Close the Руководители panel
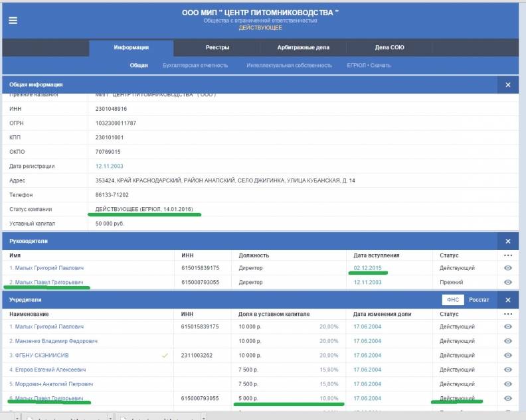526x420 pixels. point(508,242)
